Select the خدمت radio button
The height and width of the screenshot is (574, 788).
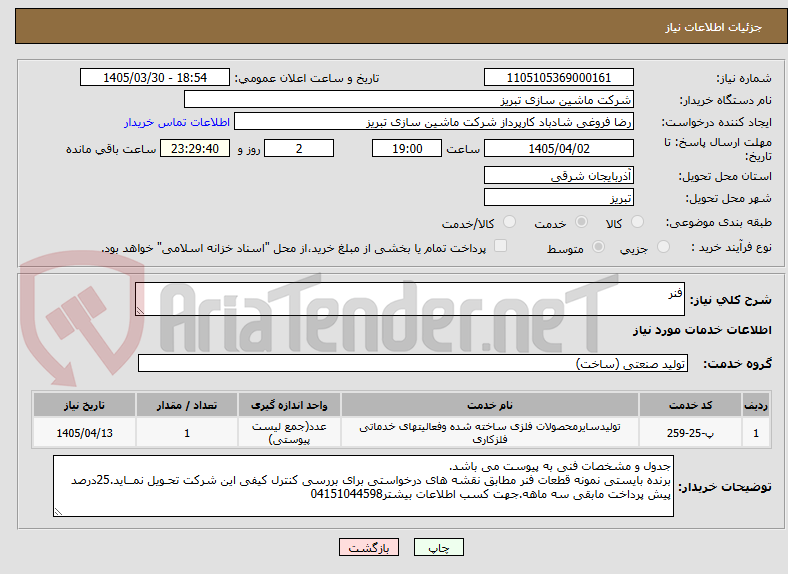[581, 222]
